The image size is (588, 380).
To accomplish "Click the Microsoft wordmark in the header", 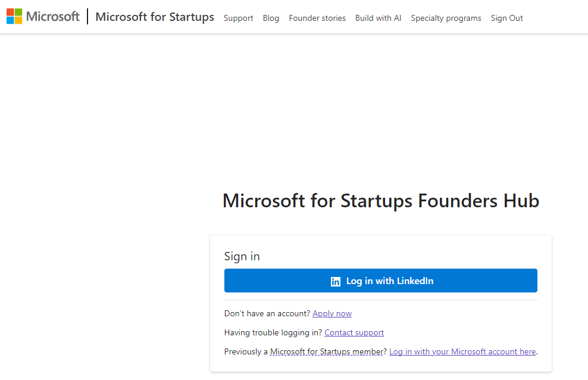I will [52, 17].
